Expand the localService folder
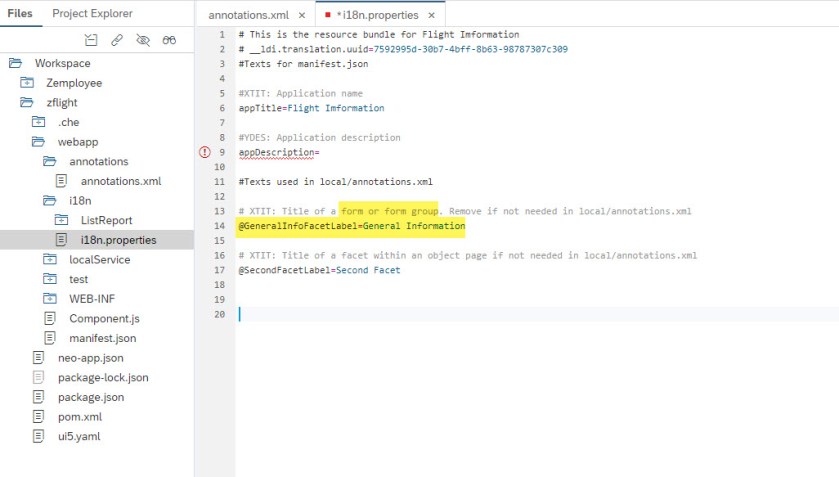The image size is (839, 477). tap(50, 259)
